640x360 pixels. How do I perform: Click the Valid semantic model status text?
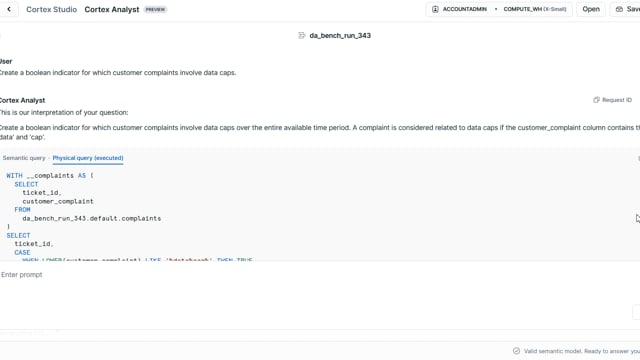tap(582, 351)
